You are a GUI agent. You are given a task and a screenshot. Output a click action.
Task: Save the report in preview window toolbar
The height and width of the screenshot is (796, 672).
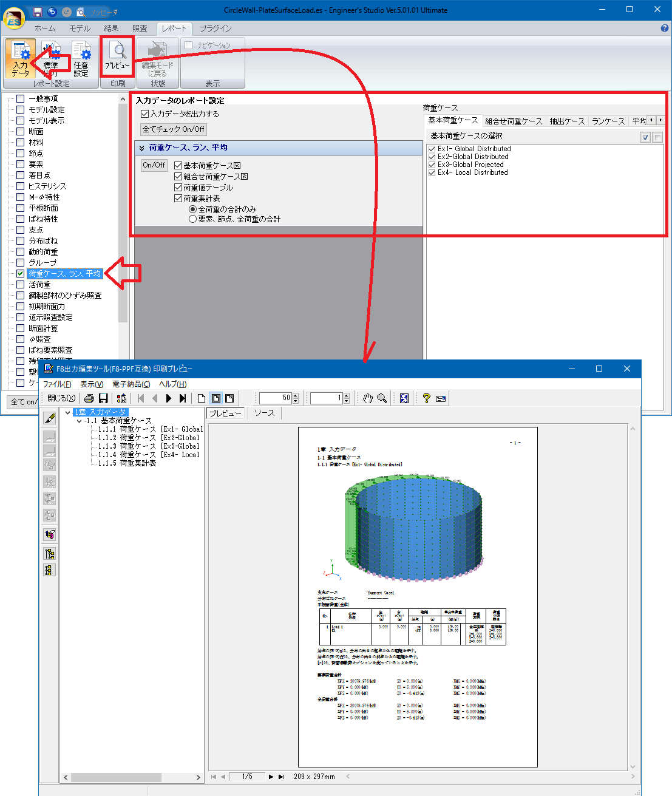[x=103, y=398]
